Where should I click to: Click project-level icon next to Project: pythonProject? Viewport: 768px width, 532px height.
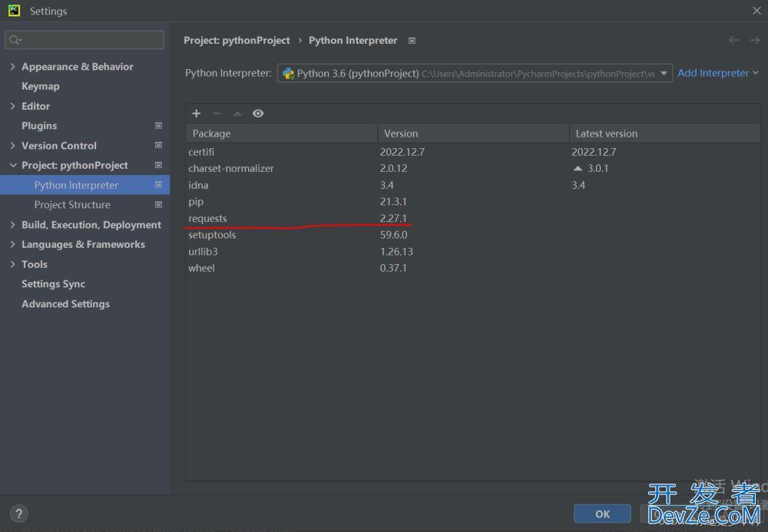(159, 165)
